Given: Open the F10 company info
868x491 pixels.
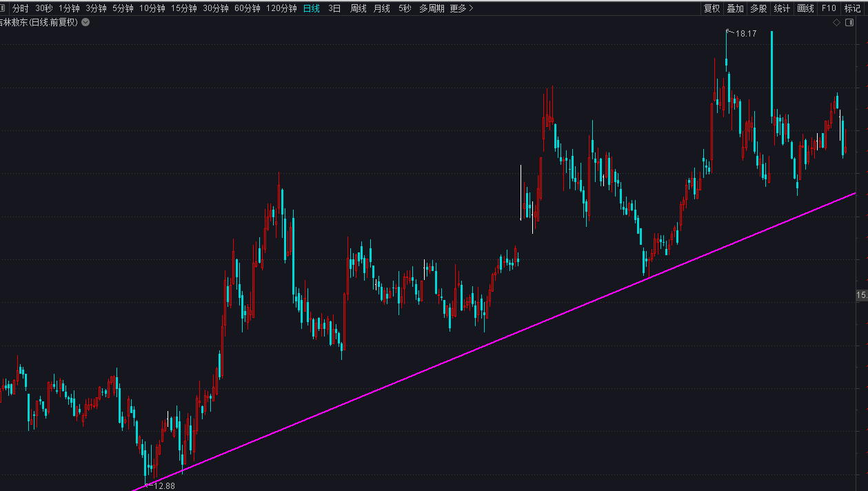Looking at the screenshot, I should 829,8.
